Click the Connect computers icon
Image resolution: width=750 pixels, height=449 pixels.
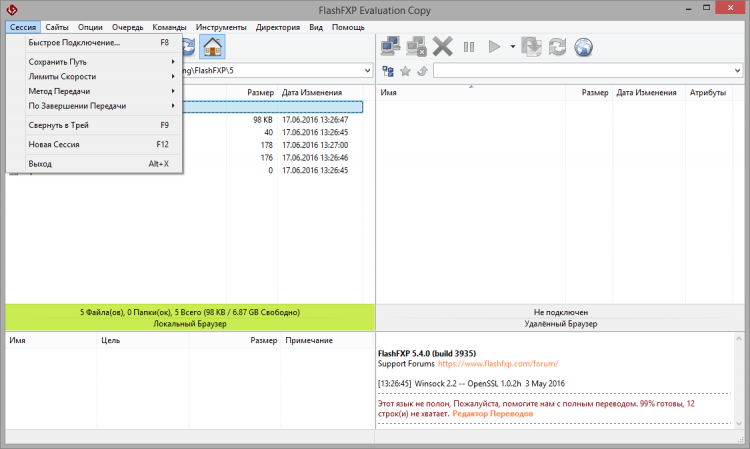(390, 47)
